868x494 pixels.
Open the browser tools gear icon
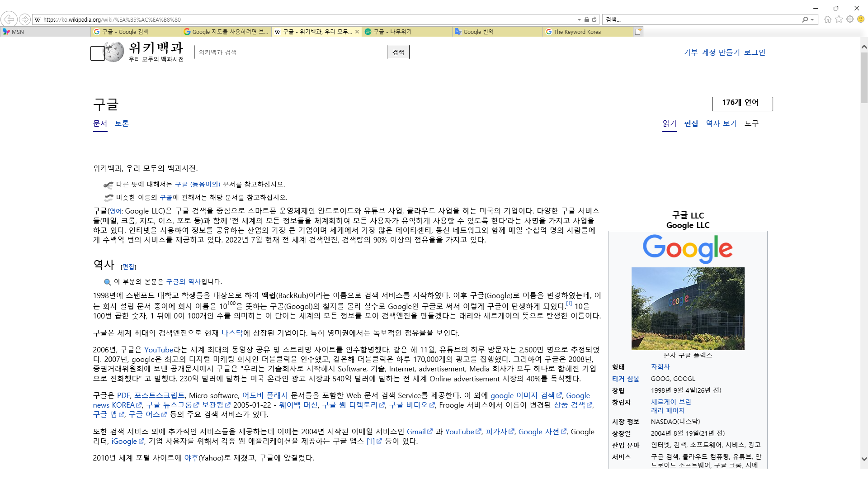pyautogui.click(x=850, y=19)
